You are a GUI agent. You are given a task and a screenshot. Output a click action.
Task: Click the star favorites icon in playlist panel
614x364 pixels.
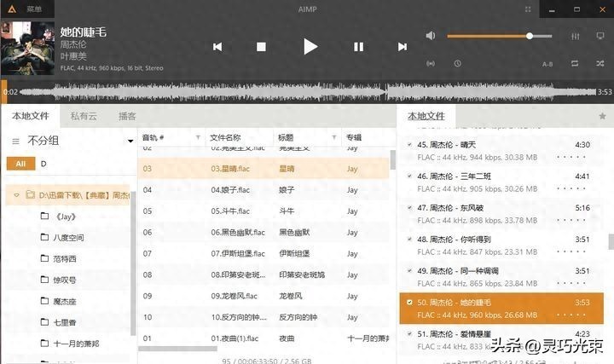tap(602, 116)
